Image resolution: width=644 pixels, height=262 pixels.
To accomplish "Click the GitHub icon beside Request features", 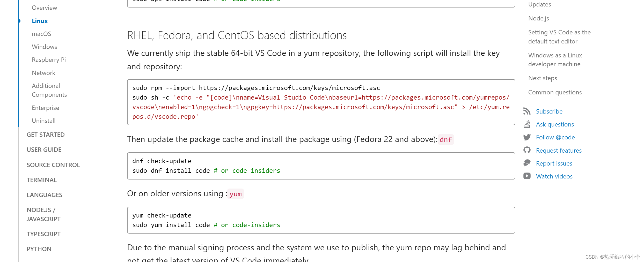I will (527, 150).
